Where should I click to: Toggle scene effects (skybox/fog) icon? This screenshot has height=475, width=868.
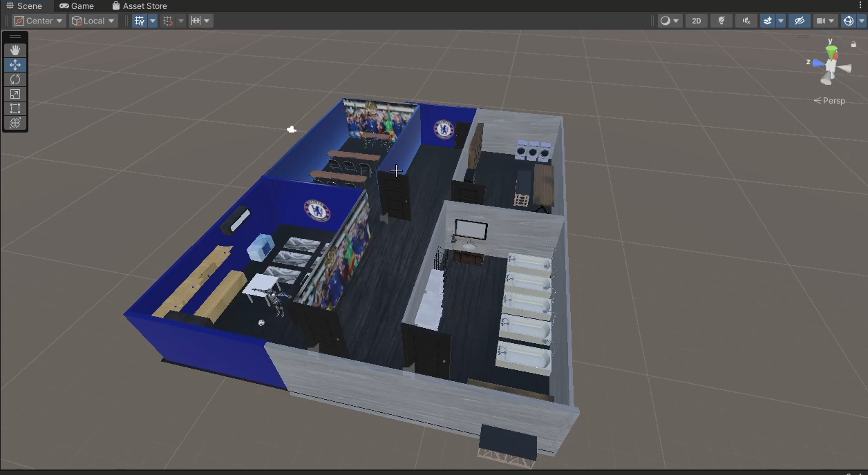click(768, 21)
